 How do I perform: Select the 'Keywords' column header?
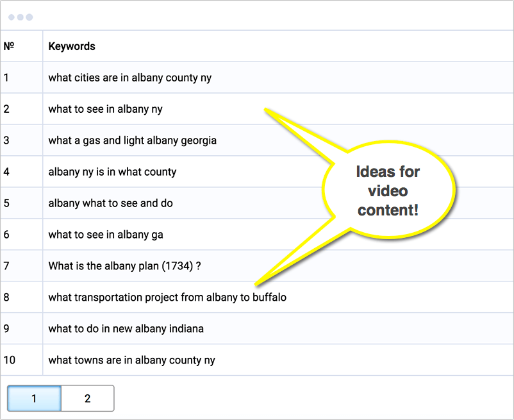70,46
